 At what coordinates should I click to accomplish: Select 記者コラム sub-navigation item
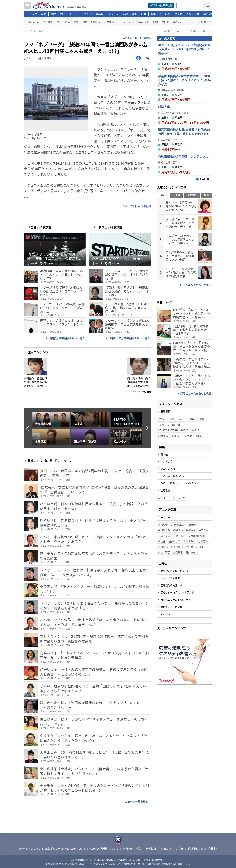33,22
